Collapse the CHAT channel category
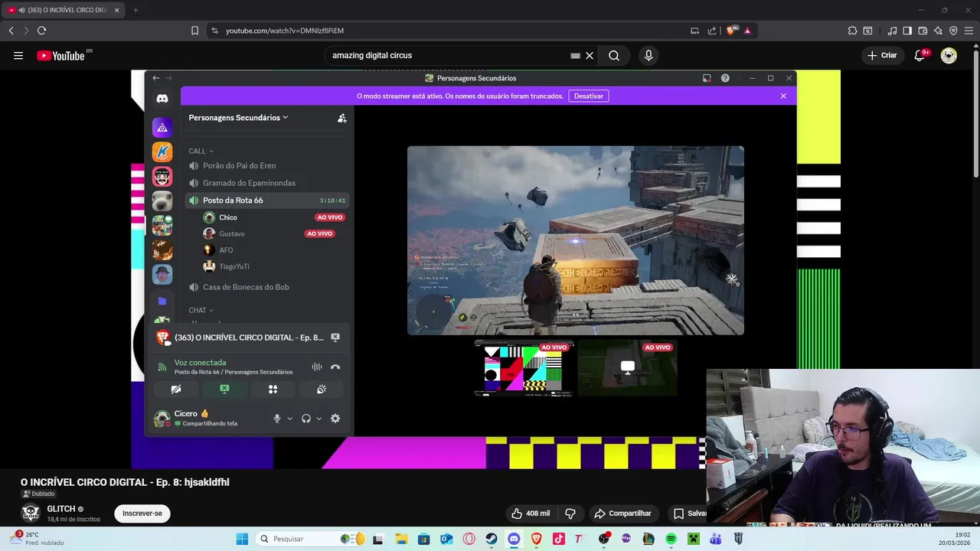 (x=201, y=310)
